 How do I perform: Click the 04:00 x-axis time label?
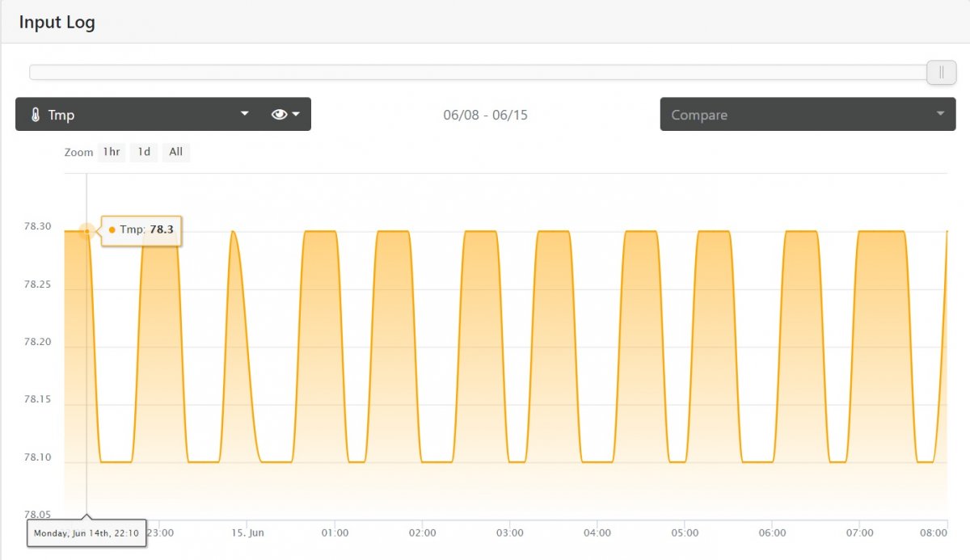tap(597, 533)
